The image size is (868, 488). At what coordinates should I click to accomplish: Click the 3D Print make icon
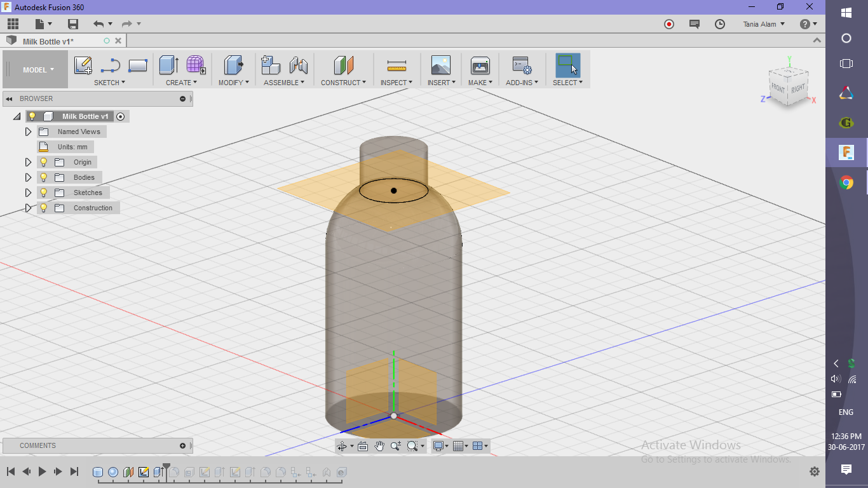click(x=480, y=65)
